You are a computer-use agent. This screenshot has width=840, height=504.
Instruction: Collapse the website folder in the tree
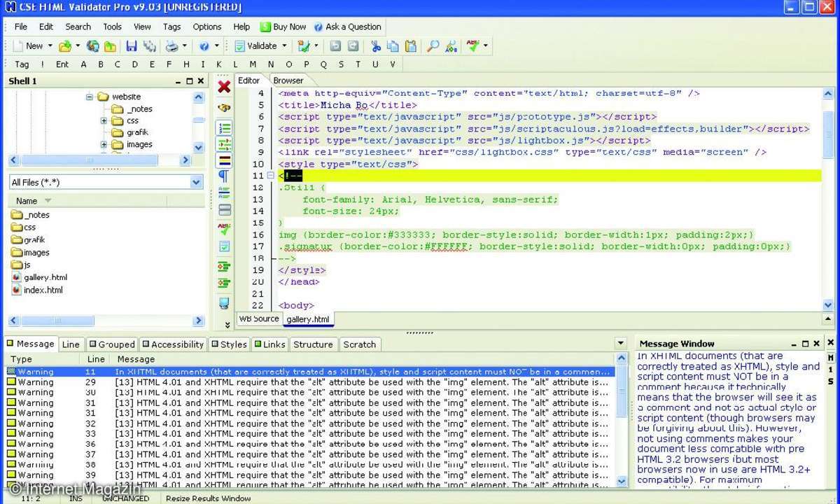tap(90, 97)
